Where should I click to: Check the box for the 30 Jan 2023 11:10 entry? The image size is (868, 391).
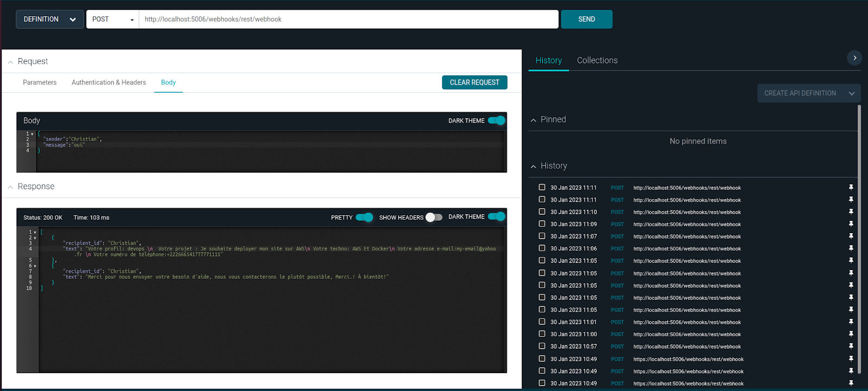coord(542,211)
